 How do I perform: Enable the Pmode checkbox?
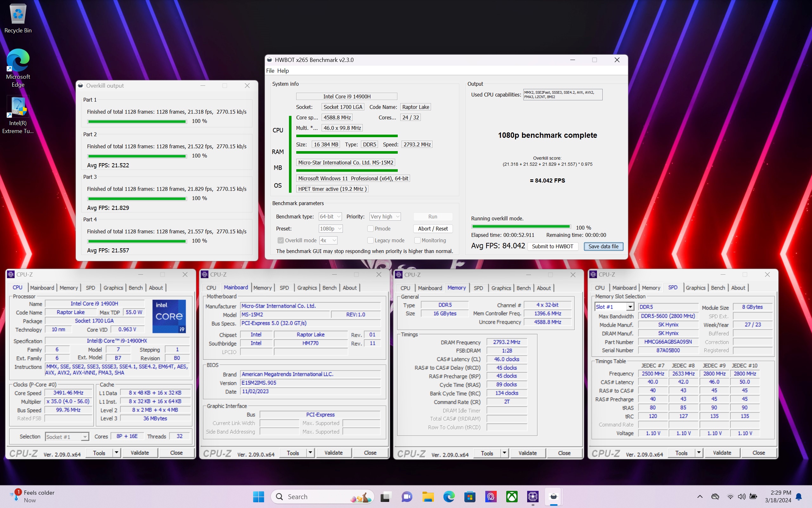[x=370, y=229]
